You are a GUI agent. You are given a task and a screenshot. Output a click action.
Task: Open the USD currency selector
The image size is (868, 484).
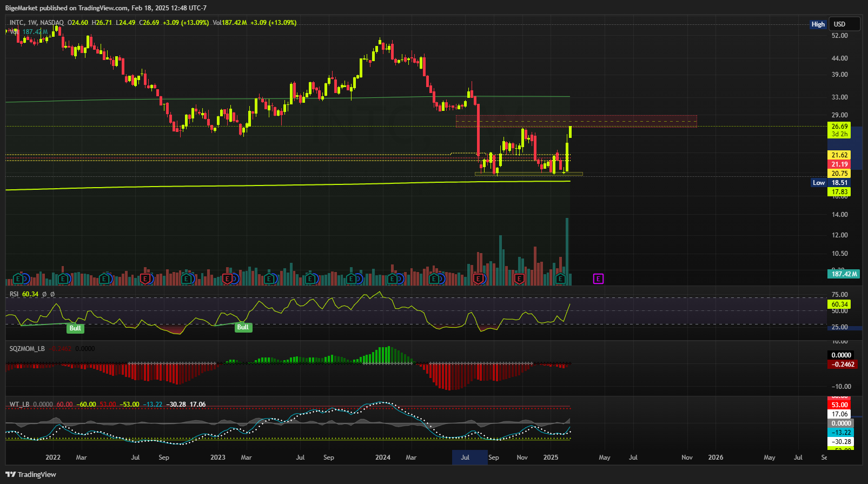pyautogui.click(x=845, y=24)
